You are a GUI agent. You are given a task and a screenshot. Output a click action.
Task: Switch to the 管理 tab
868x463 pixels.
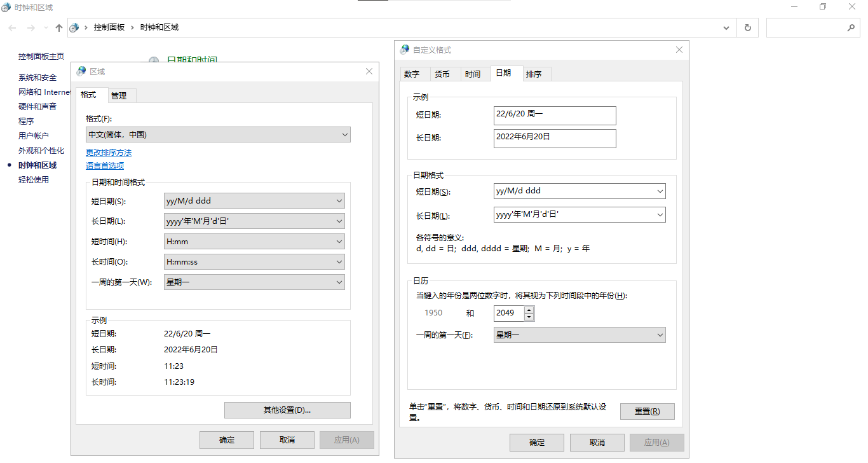coord(119,95)
